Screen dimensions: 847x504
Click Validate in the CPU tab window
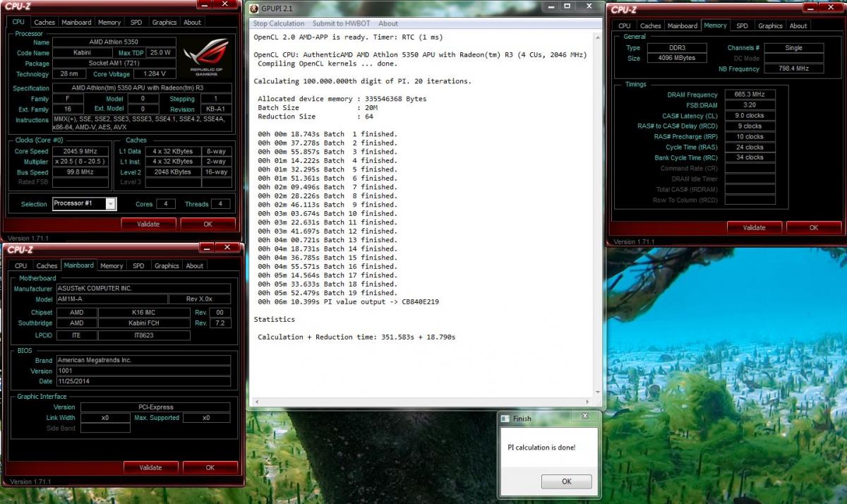[x=148, y=224]
